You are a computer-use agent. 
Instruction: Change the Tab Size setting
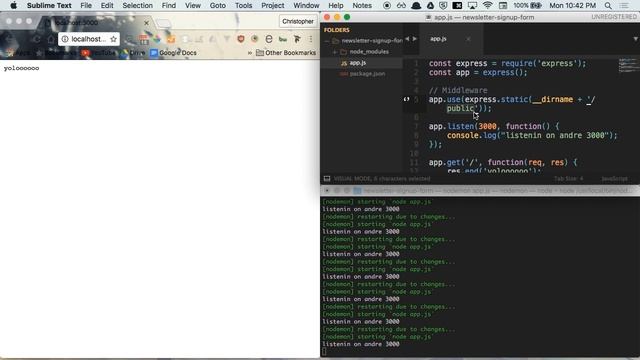click(x=568, y=179)
